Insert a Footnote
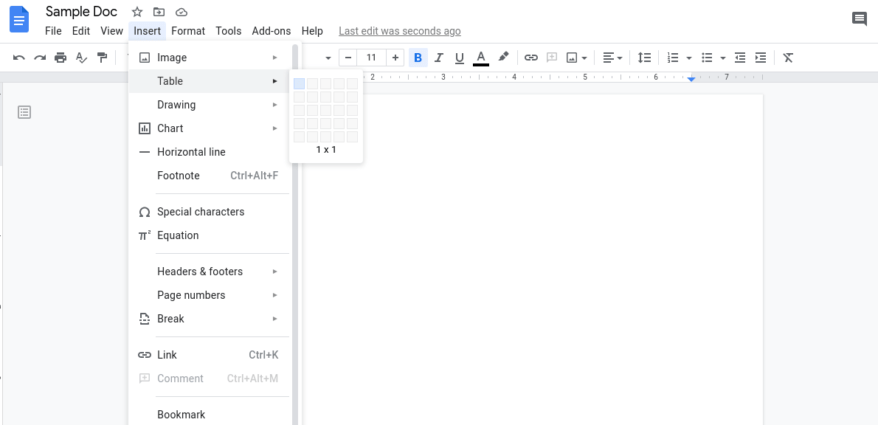 [x=210, y=175]
